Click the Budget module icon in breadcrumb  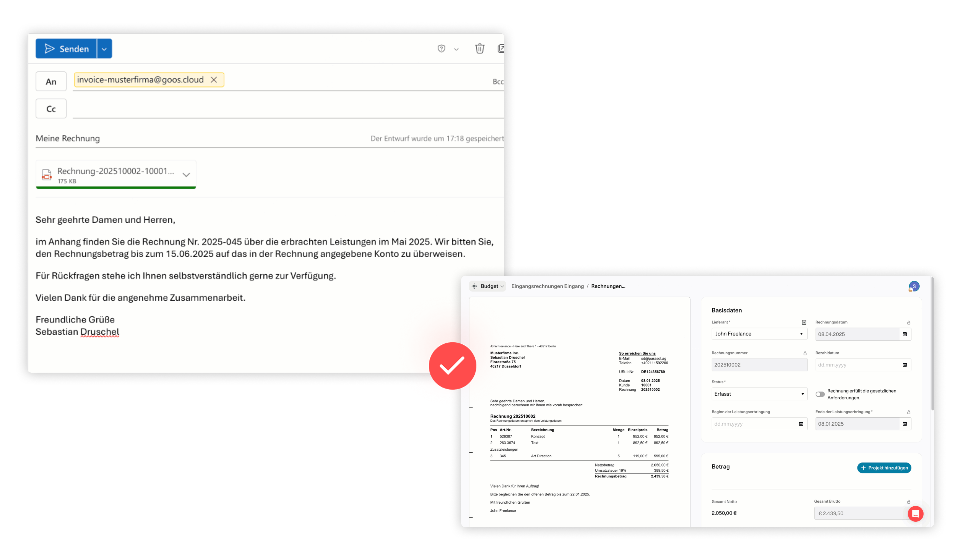(474, 286)
